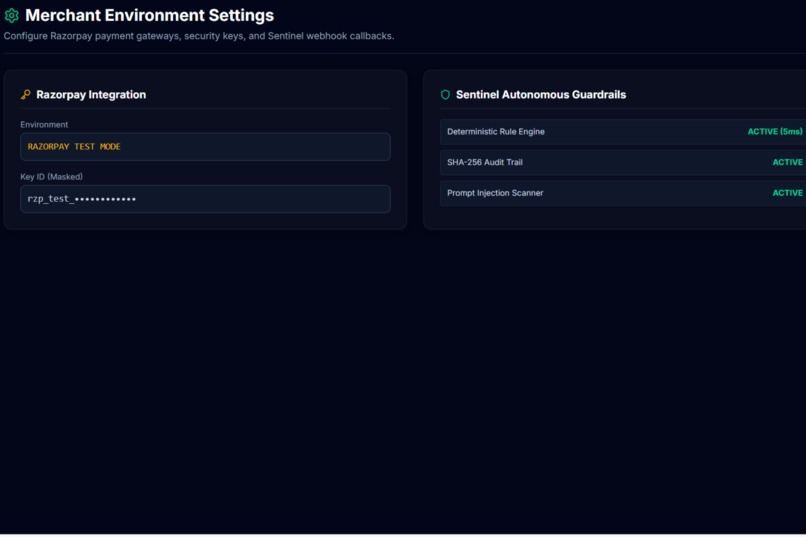The image size is (806, 537).
Task: Click ACTIVE status of SHA-256 Audit Trail
Action: [x=787, y=162]
